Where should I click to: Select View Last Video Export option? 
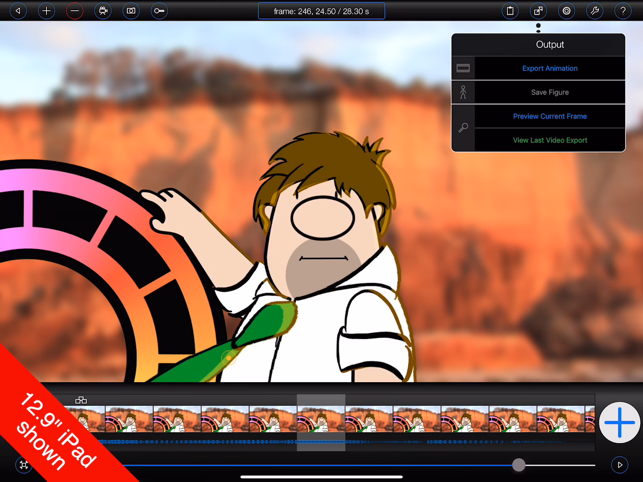click(550, 140)
